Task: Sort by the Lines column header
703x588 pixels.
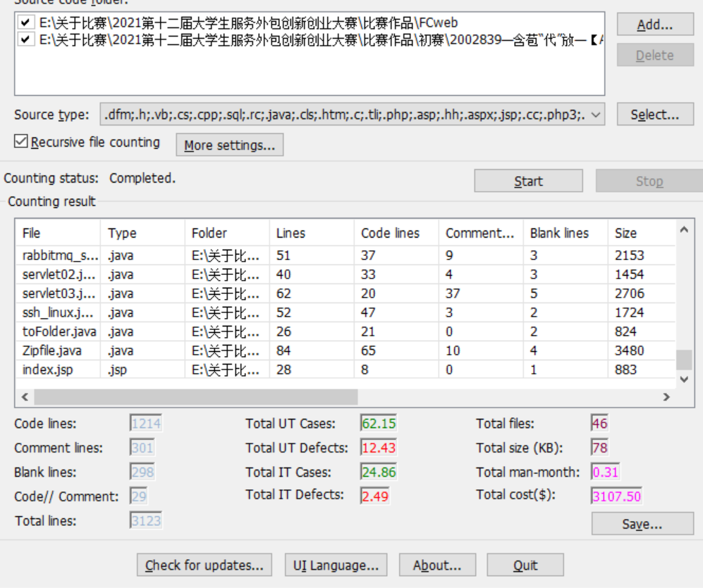Action: click(x=312, y=233)
